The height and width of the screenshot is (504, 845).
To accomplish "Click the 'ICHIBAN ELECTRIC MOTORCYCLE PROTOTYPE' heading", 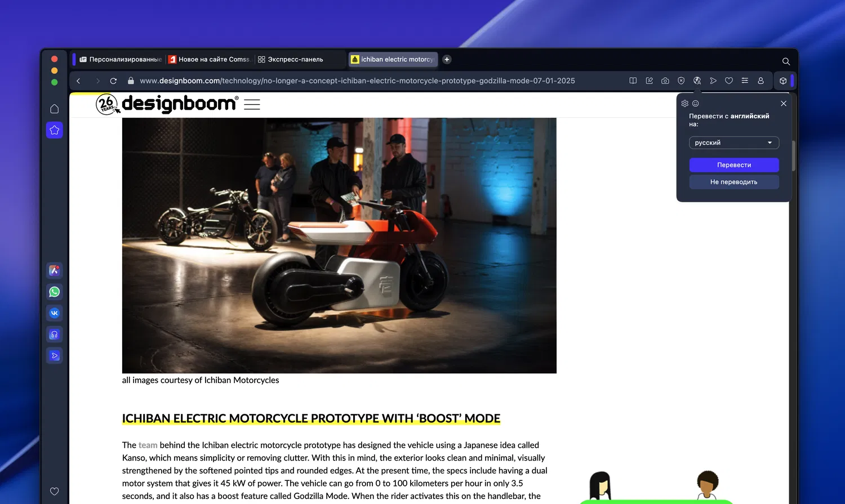I will click(x=311, y=418).
